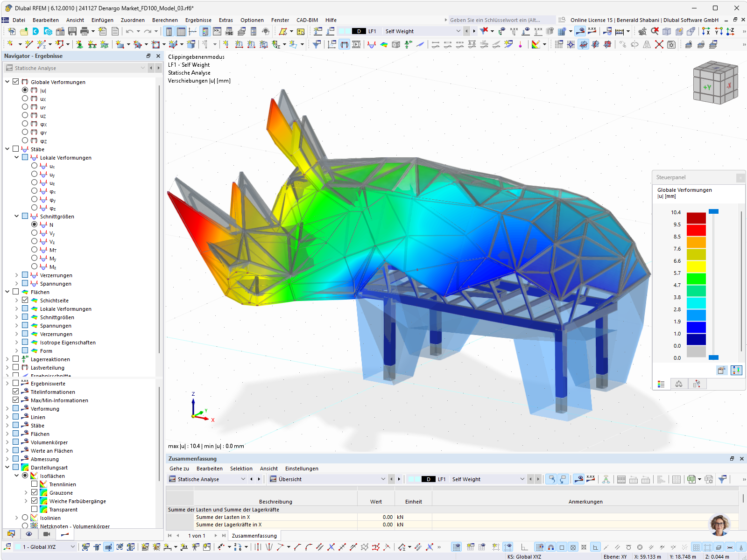Viewport: 747px width, 560px height.
Task: Switch to the Zusammenfassung tab at the bottom
Action: [x=254, y=535]
